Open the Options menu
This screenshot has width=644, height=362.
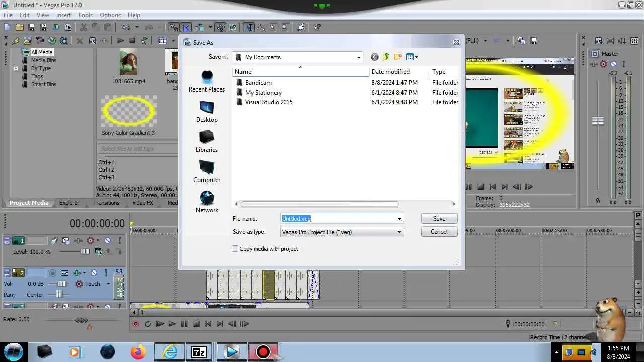click(x=110, y=15)
